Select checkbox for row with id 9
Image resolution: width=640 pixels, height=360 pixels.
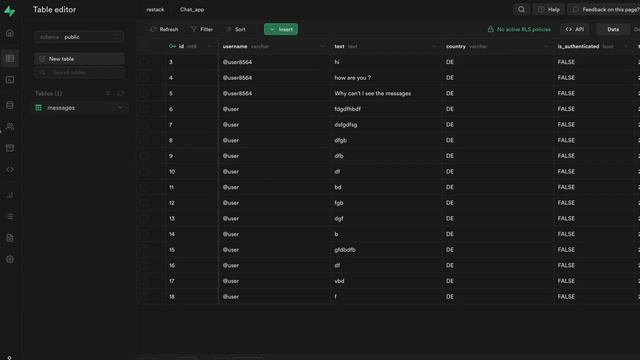[144, 156]
